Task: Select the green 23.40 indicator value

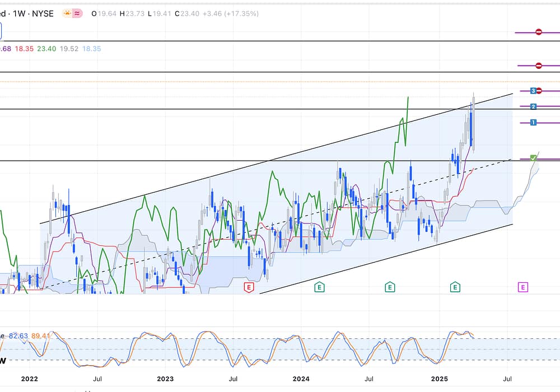Action: click(46, 49)
